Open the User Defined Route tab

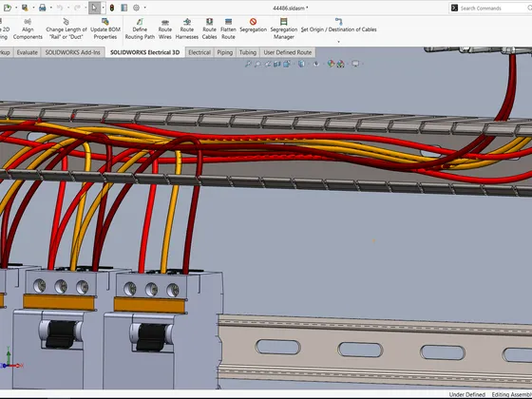coord(287,52)
